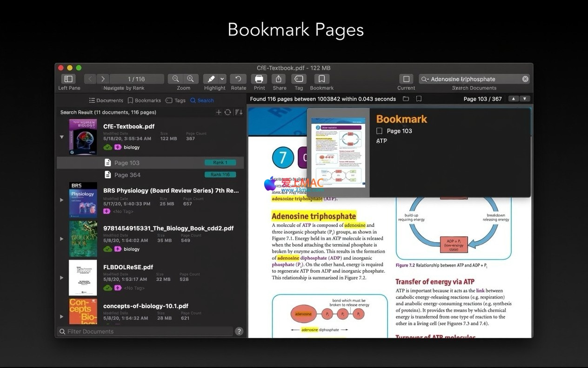The height and width of the screenshot is (368, 588).
Task: Click the Zoom out magnifier icon
Action: pyautogui.click(x=175, y=79)
